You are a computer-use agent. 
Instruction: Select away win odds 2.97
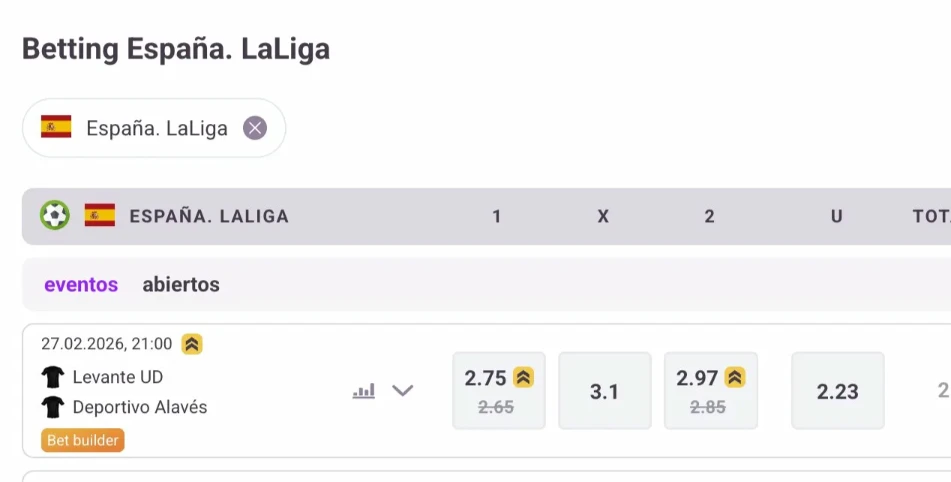tap(710, 390)
